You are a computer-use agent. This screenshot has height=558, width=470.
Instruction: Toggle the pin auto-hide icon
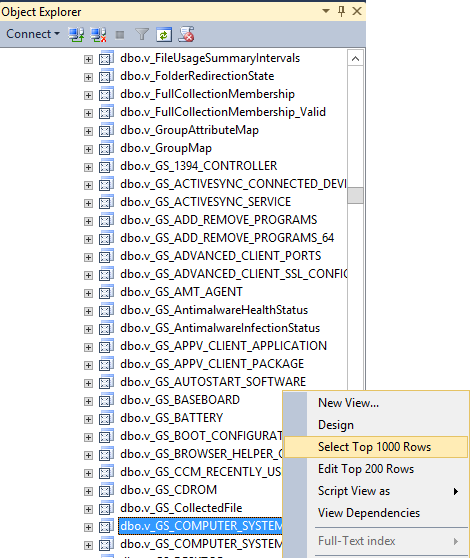341,11
